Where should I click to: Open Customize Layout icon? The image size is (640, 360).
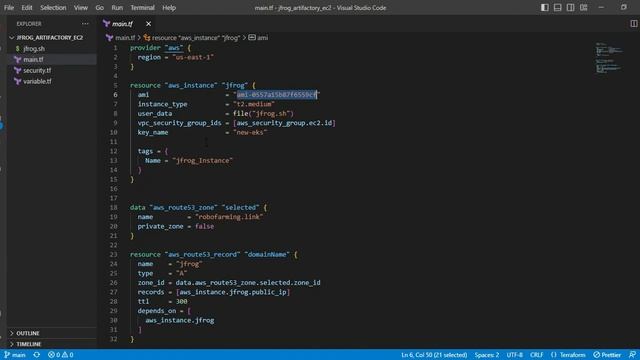pyautogui.click(x=584, y=7)
